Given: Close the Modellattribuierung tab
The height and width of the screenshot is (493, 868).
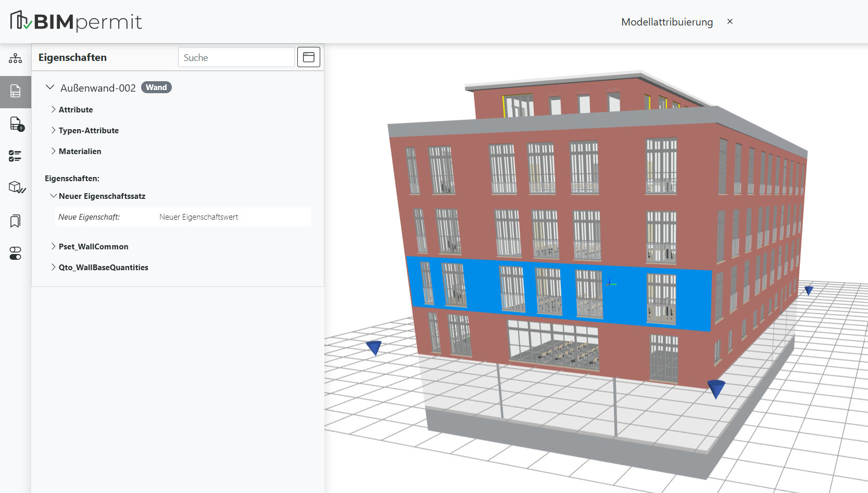Looking at the screenshot, I should click(730, 21).
